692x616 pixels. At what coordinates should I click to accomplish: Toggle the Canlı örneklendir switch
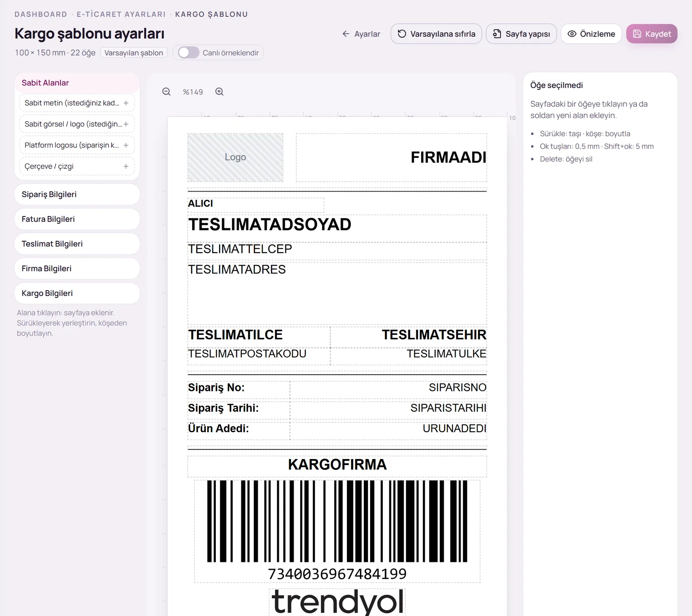pos(189,53)
